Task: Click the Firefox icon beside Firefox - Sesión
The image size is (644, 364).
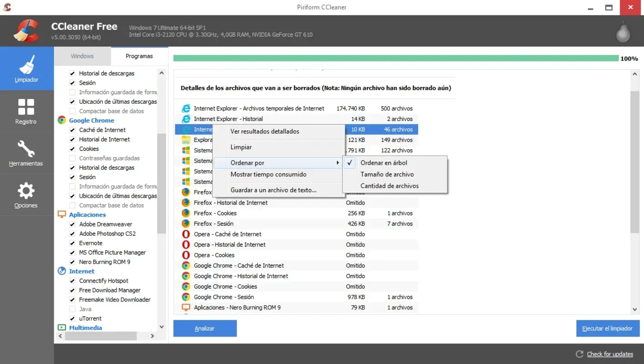Action: pyautogui.click(x=186, y=223)
